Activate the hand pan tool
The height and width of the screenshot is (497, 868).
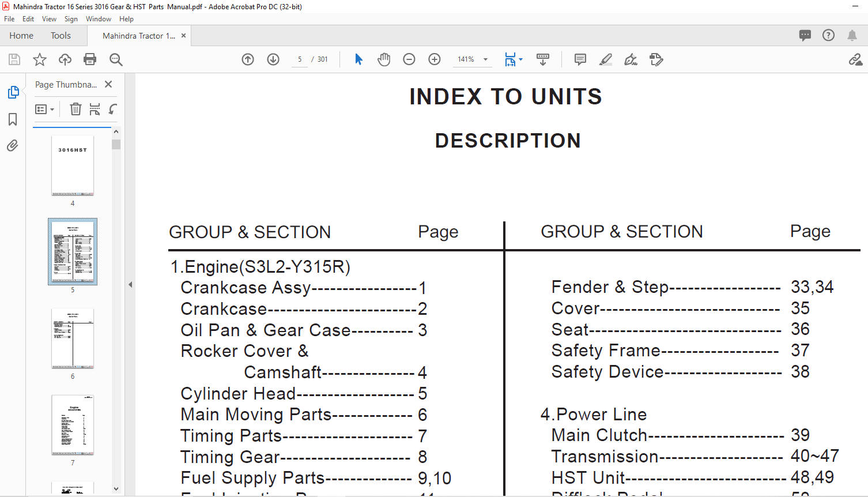pos(384,59)
